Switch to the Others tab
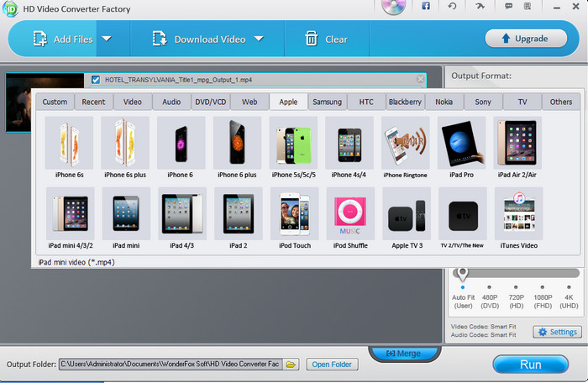The image size is (588, 383). (x=561, y=102)
